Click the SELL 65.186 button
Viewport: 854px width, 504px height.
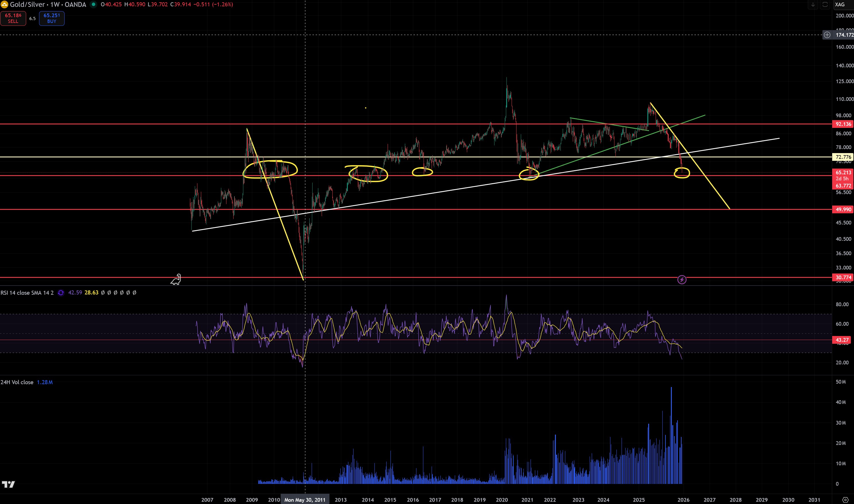13,18
